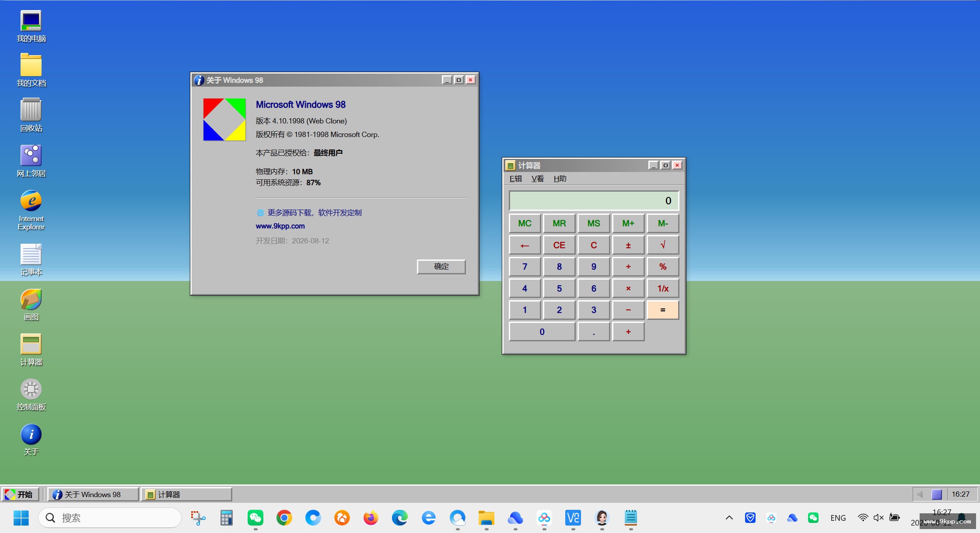Click calculator digit 2
This screenshot has height=533, width=980.
point(559,310)
